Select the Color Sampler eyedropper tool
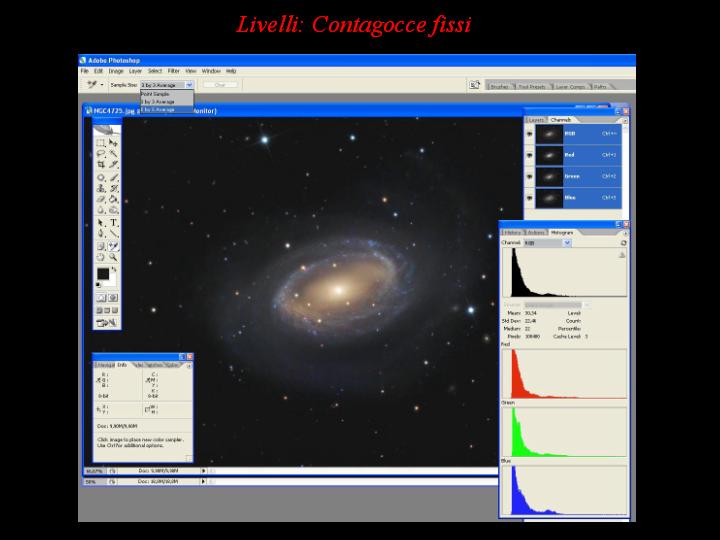This screenshot has height=540, width=720. [x=113, y=247]
